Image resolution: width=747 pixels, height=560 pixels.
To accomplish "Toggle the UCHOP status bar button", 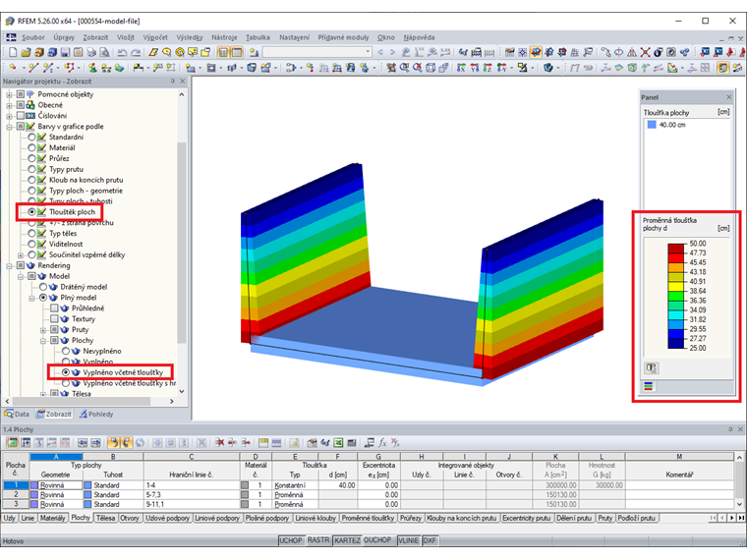I will (290, 540).
